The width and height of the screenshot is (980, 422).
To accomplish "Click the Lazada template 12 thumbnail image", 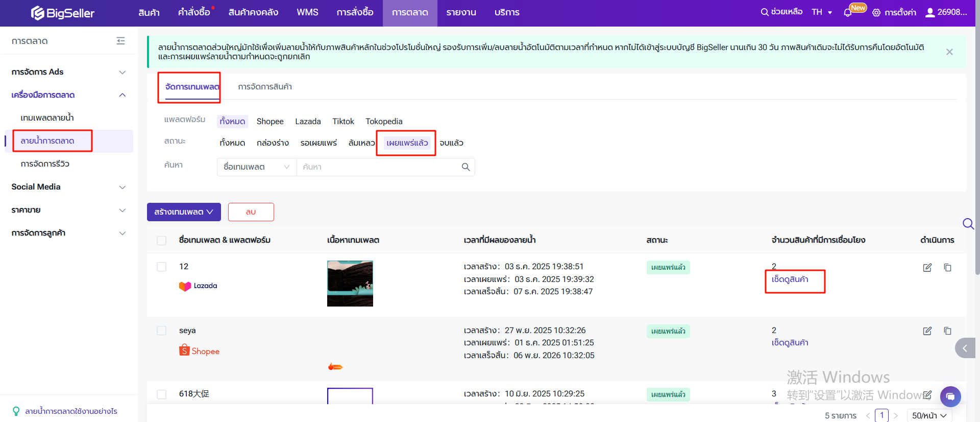I will [350, 284].
